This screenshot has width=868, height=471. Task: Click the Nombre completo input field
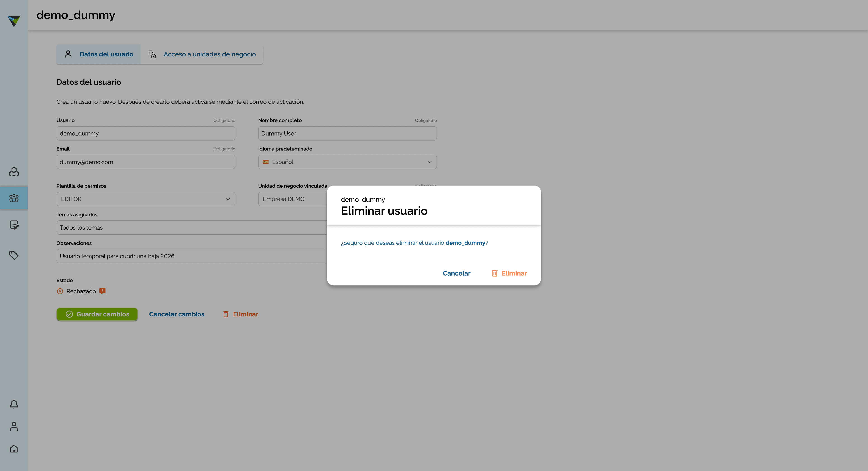coord(347,133)
